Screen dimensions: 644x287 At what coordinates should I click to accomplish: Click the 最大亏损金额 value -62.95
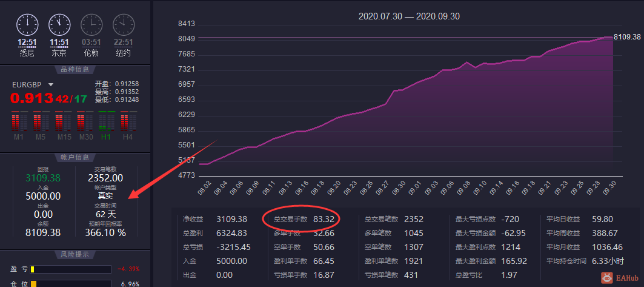click(x=514, y=233)
